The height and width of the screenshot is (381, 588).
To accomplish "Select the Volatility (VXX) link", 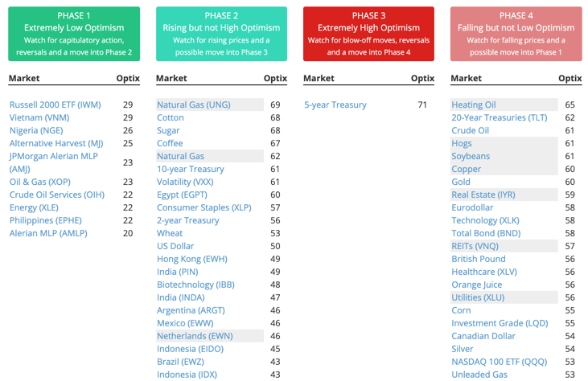I will click(191, 182).
